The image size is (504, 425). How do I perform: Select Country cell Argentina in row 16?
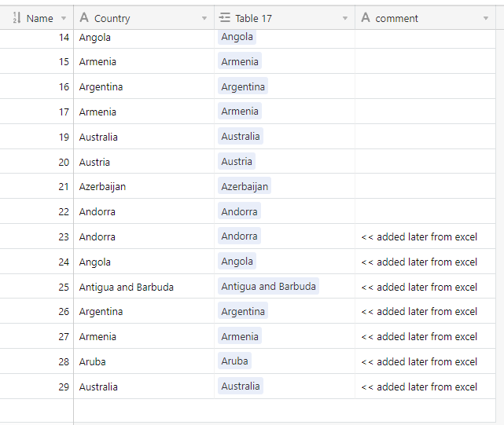click(x=144, y=86)
